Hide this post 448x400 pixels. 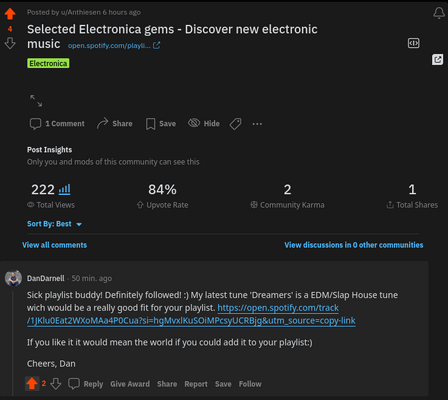[x=204, y=123]
